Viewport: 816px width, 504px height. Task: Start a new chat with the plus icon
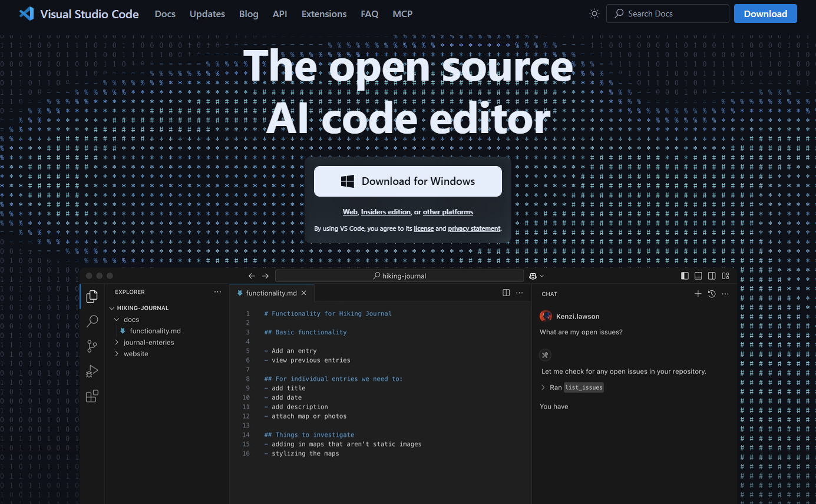pyautogui.click(x=698, y=293)
